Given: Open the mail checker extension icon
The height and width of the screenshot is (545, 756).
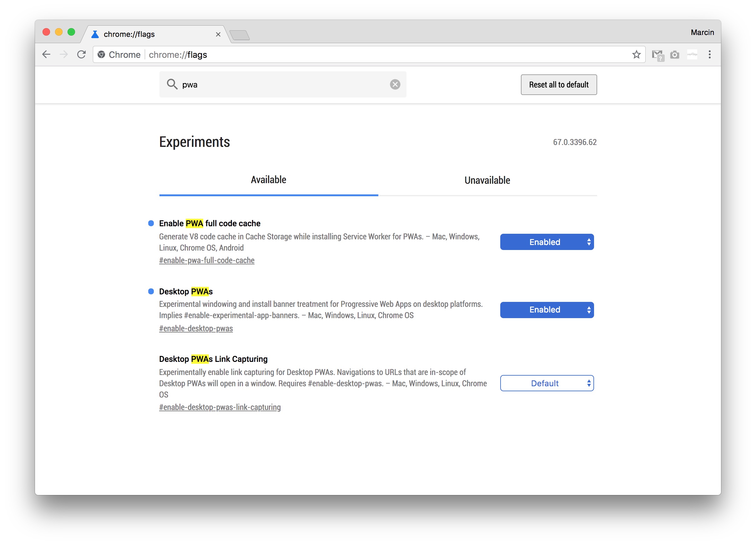Looking at the screenshot, I should [658, 55].
